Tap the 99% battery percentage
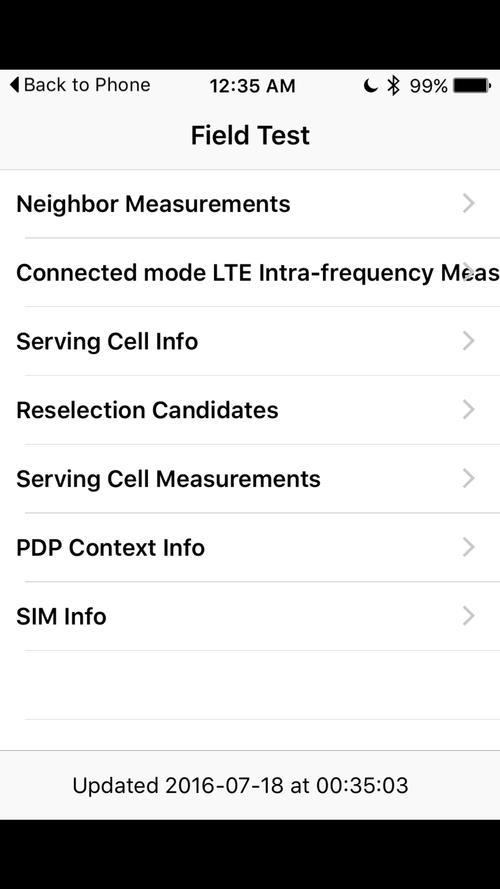The image size is (500, 889). (x=429, y=86)
